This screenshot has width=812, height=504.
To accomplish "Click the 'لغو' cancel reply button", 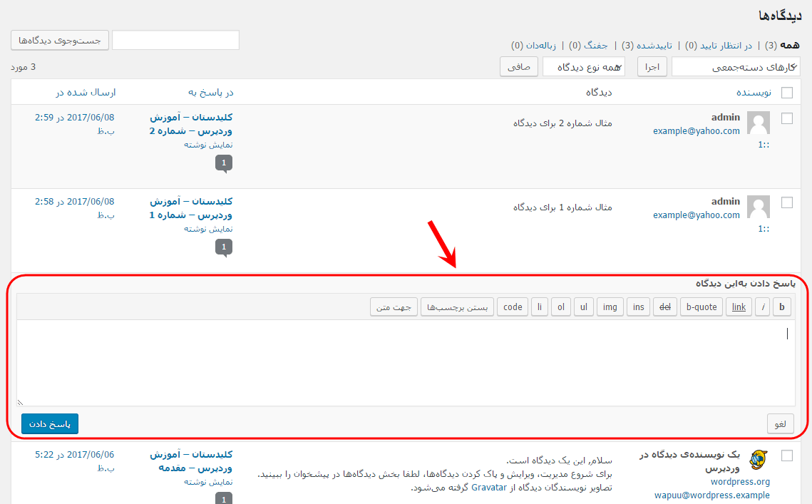I will click(781, 423).
